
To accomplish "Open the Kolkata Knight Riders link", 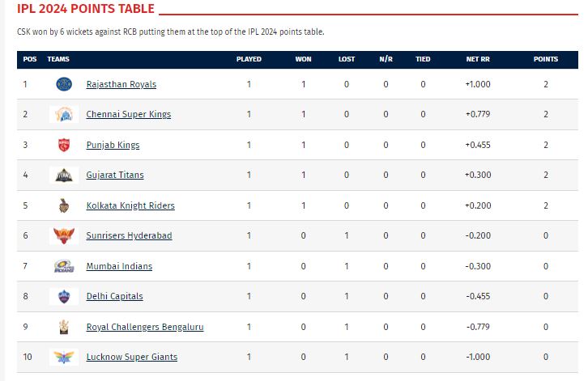I will [130, 205].
